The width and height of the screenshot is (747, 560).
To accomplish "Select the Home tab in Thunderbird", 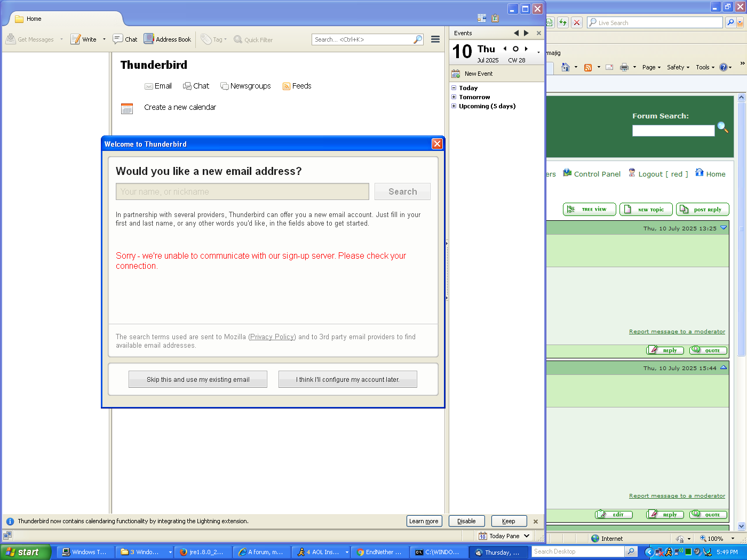I will coord(34,19).
